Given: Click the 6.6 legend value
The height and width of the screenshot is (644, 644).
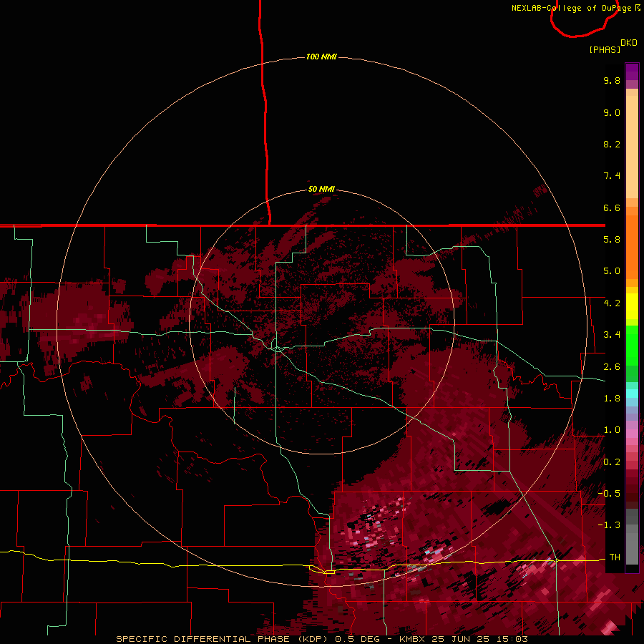Looking at the screenshot, I should point(612,208).
